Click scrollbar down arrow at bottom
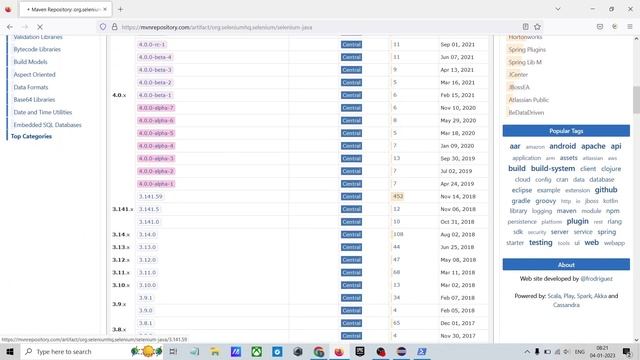 [x=636, y=339]
